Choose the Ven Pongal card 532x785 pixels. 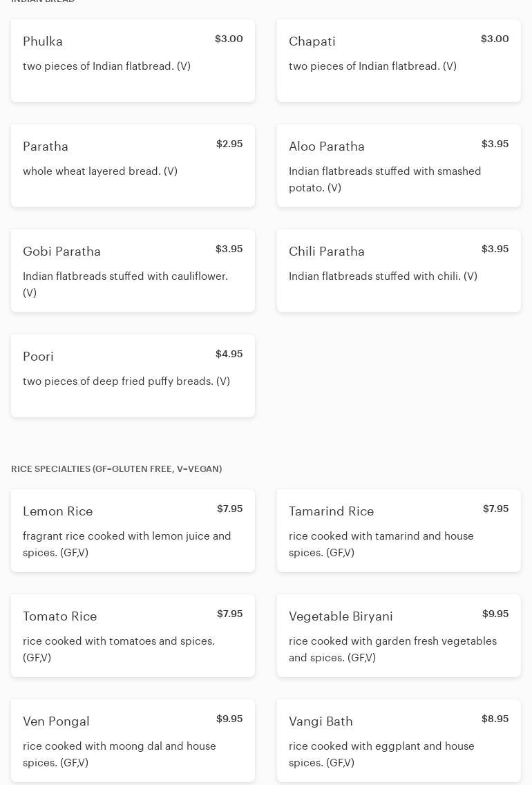click(133, 741)
